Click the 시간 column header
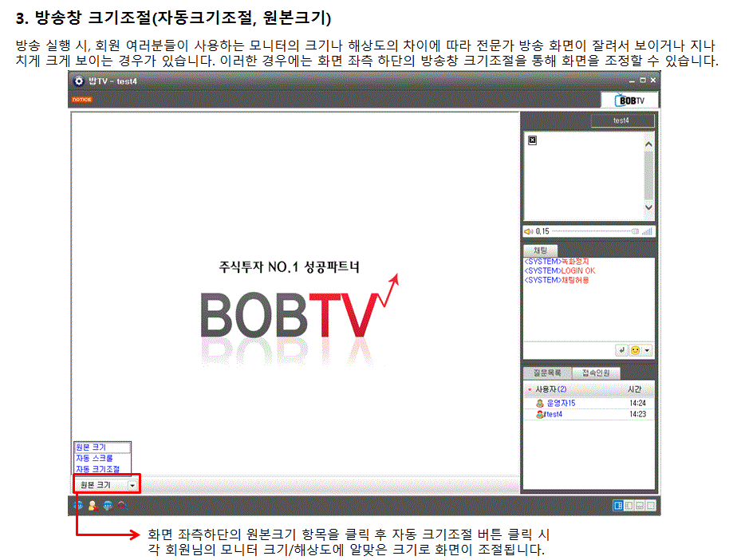 [634, 389]
